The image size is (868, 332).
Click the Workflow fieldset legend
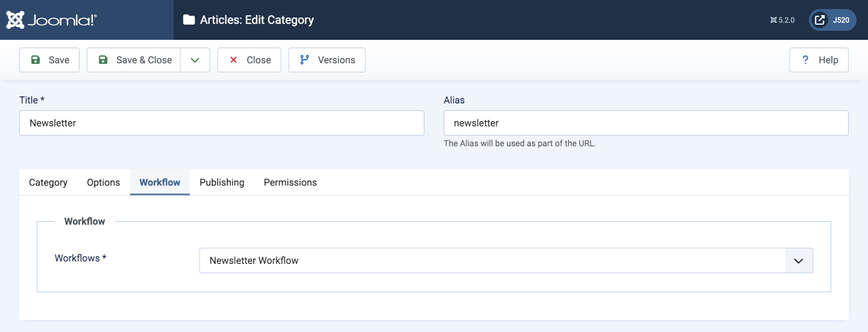[85, 221]
